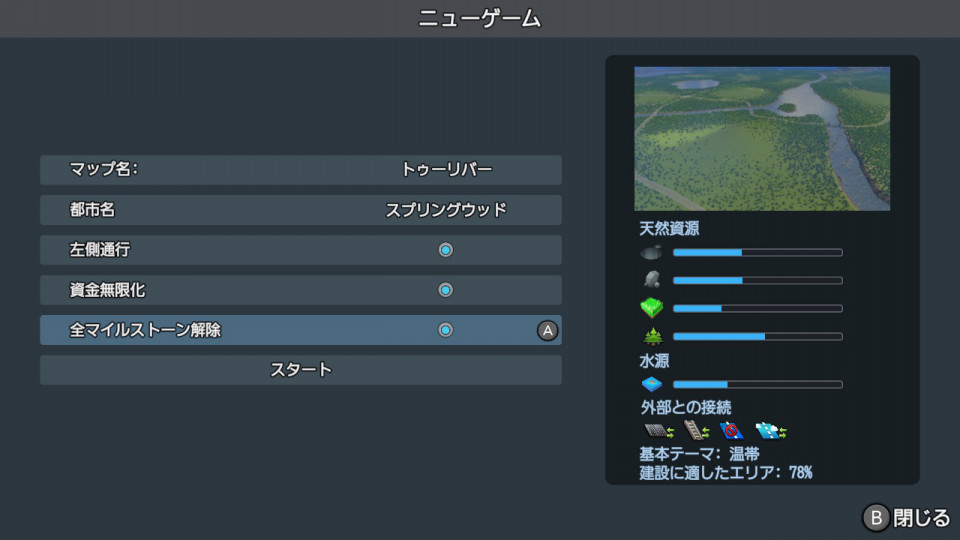Click the highway connection icon

(659, 431)
